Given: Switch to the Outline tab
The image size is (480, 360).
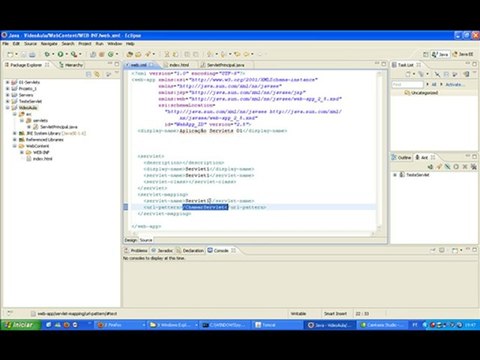Looking at the screenshot, I should (x=402, y=157).
